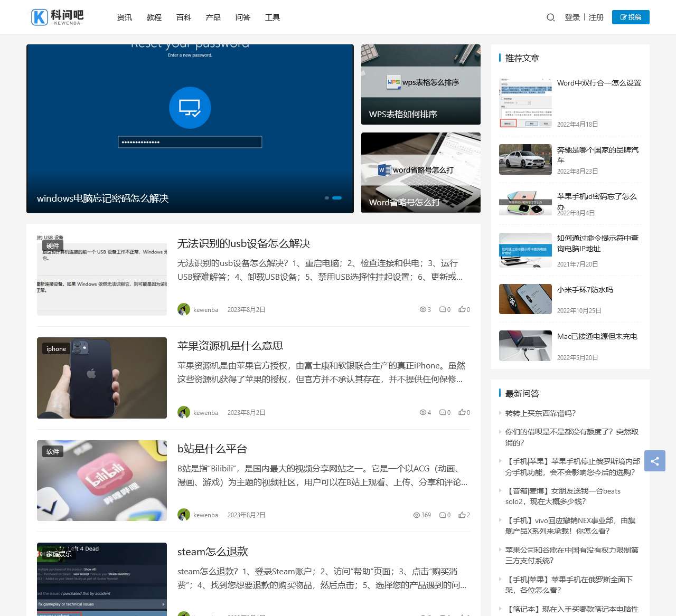
Task: Click the 软件 tag on bilibili thumbnail
Action: pyautogui.click(x=53, y=451)
